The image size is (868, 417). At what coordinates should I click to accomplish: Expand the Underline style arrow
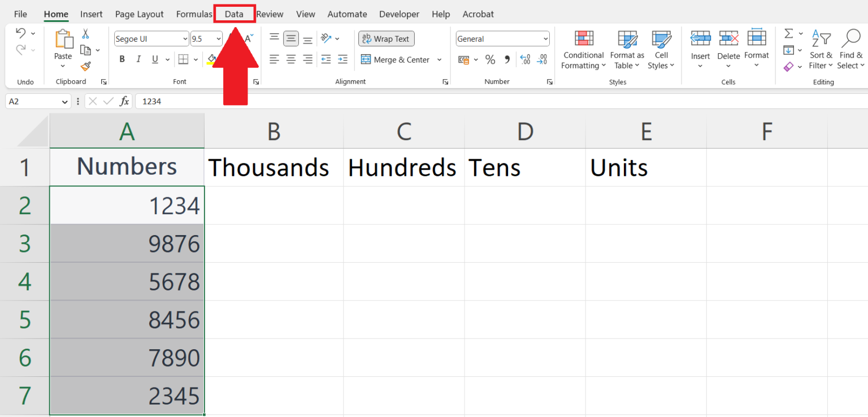coord(167,59)
